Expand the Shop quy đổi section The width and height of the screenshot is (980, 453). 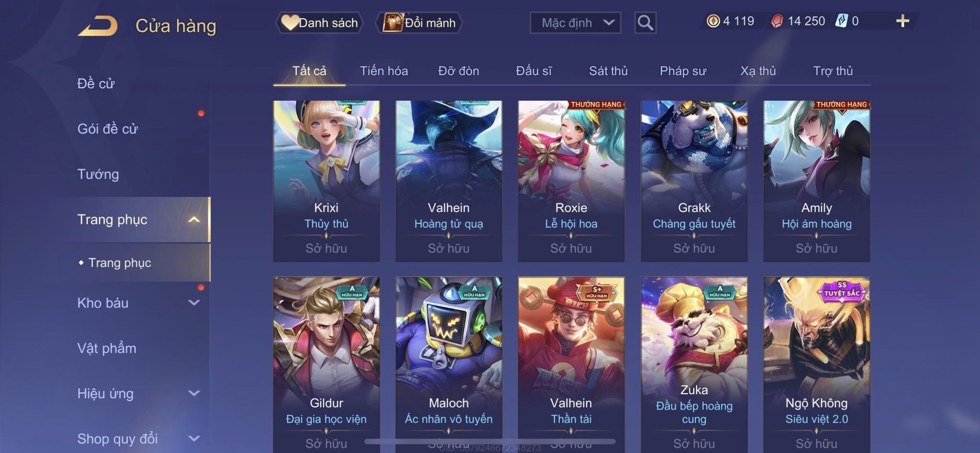tap(194, 438)
